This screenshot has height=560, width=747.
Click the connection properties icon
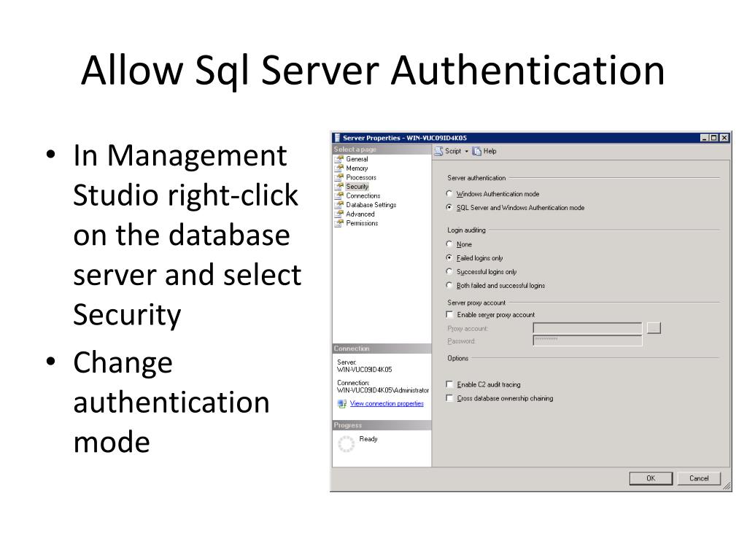342,404
